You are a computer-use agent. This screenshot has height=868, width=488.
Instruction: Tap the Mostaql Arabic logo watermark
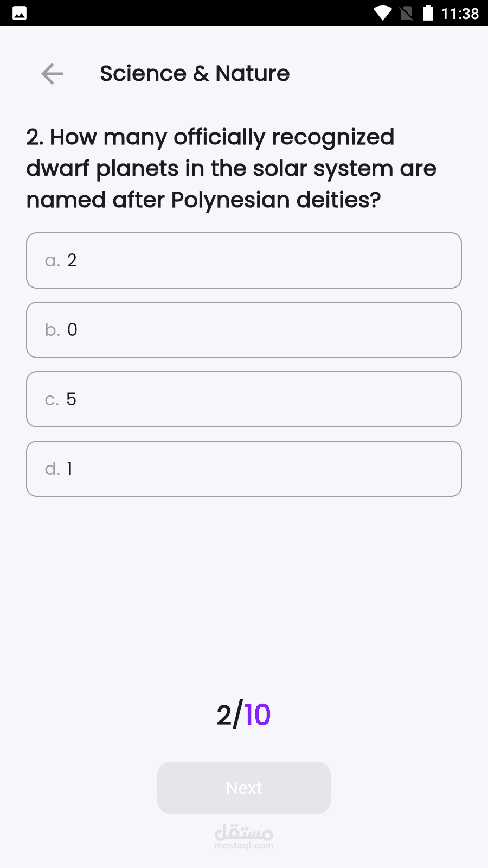(244, 831)
